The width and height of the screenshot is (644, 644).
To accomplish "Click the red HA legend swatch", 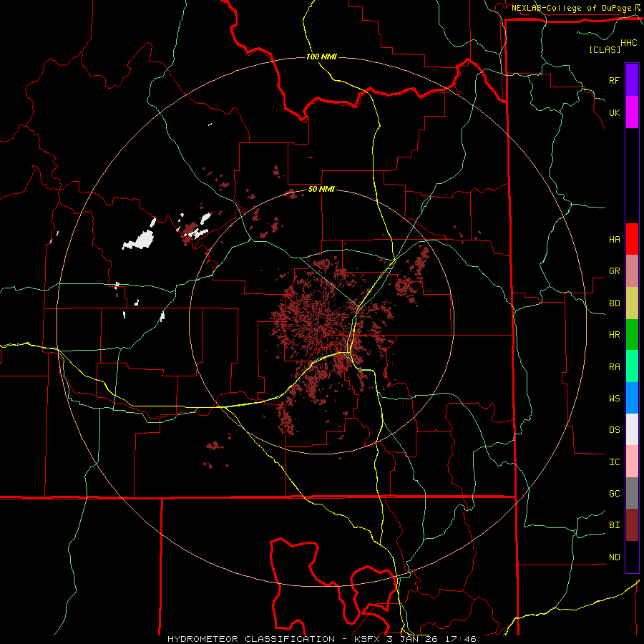I will coord(632,239).
